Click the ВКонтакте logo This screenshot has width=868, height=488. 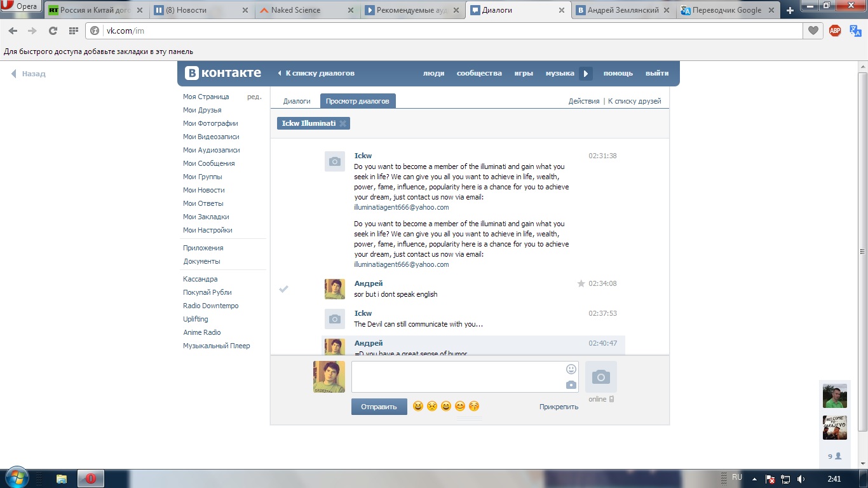coord(223,73)
